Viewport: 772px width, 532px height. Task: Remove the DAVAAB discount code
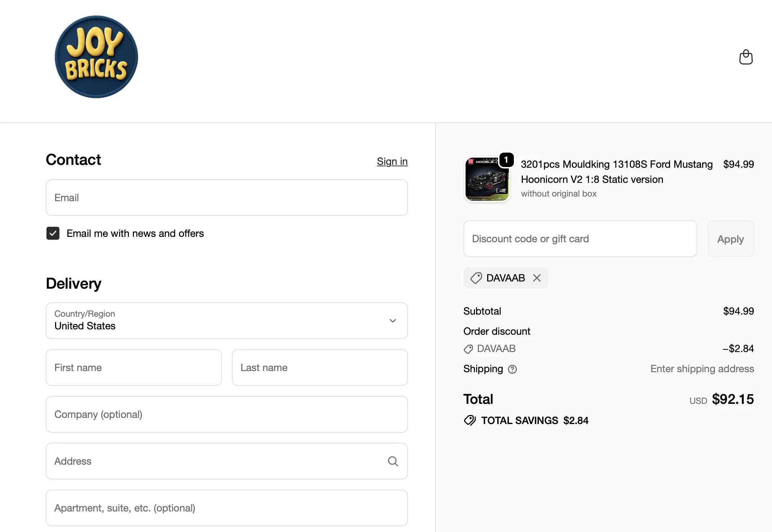pos(537,278)
